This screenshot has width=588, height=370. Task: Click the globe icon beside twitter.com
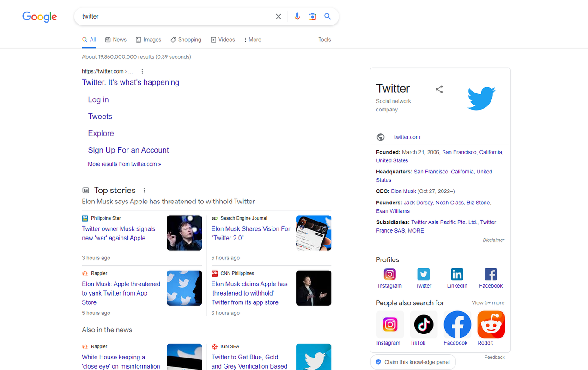point(381,137)
